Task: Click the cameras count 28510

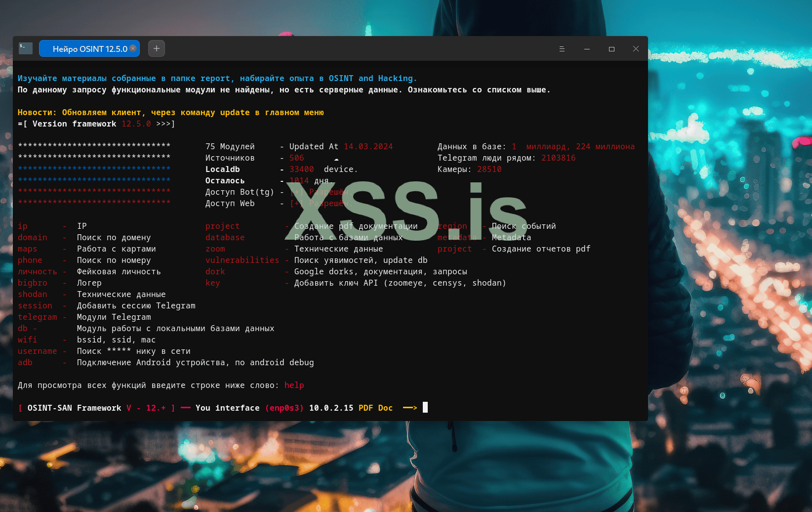Action: coord(489,169)
